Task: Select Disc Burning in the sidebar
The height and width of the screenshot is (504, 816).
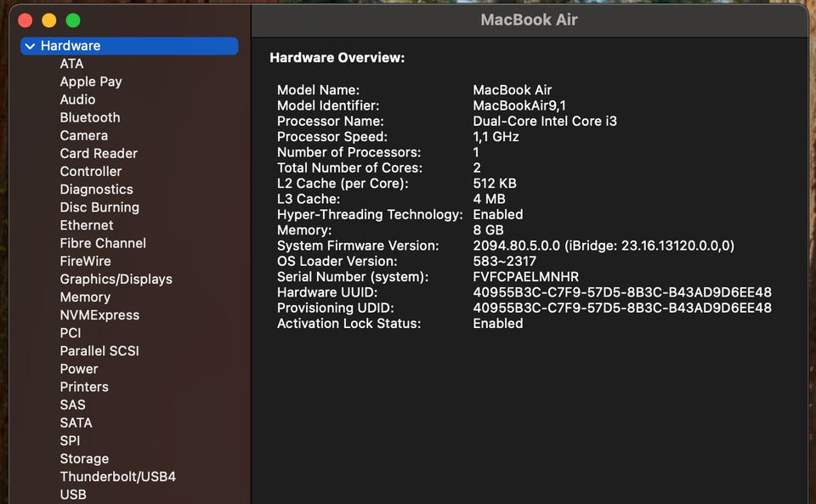Action: coord(99,207)
